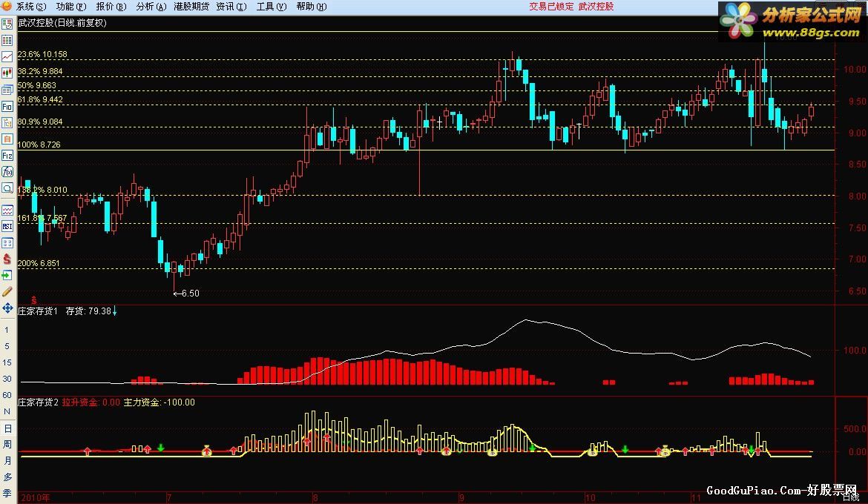The image size is (868, 504).
Task: Click the 38.2% 9.884 Fibonacci label
Action: click(x=40, y=71)
